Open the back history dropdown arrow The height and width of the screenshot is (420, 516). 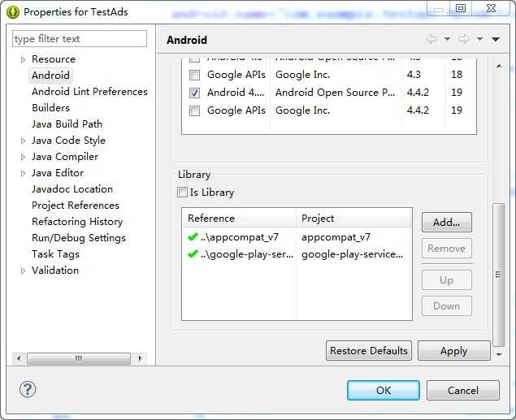(447, 39)
